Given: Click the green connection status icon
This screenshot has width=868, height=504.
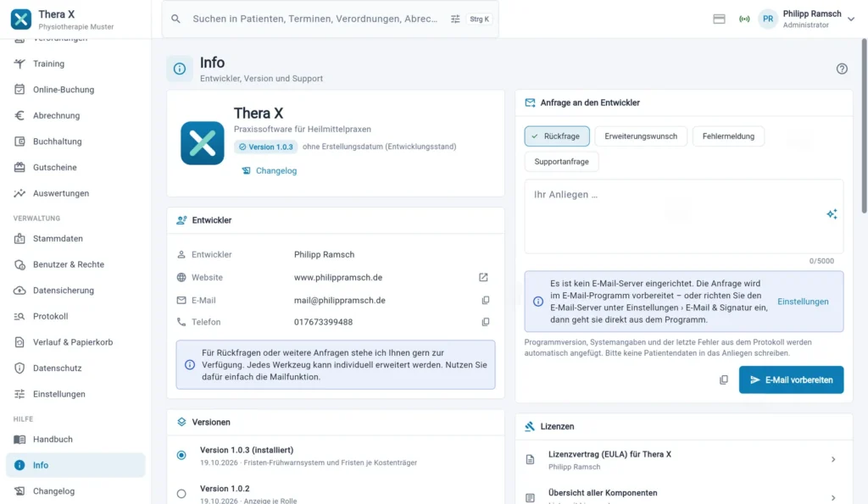Looking at the screenshot, I should coord(744,19).
